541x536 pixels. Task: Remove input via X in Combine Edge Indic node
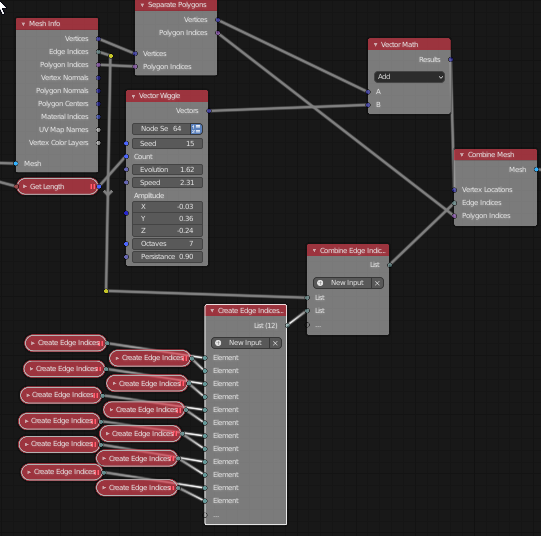377,283
